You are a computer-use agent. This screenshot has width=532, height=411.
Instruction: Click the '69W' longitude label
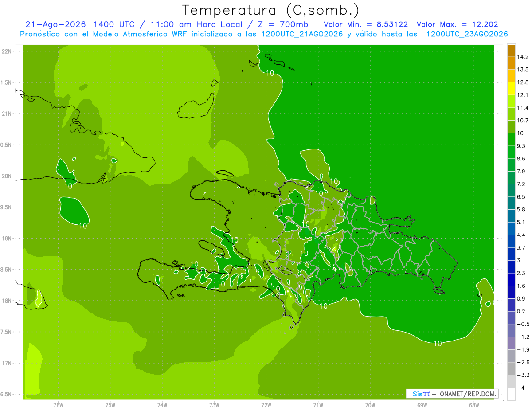[422, 406]
